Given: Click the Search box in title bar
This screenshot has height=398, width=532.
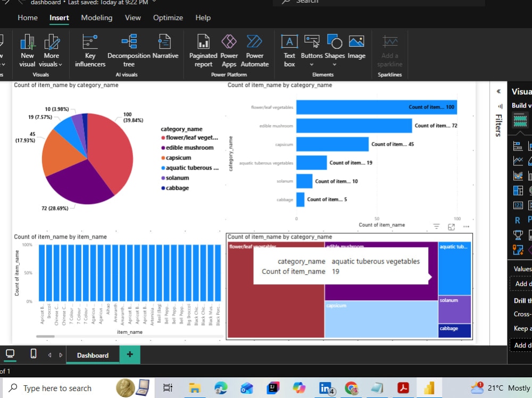Looking at the screenshot, I should click(378, 2).
